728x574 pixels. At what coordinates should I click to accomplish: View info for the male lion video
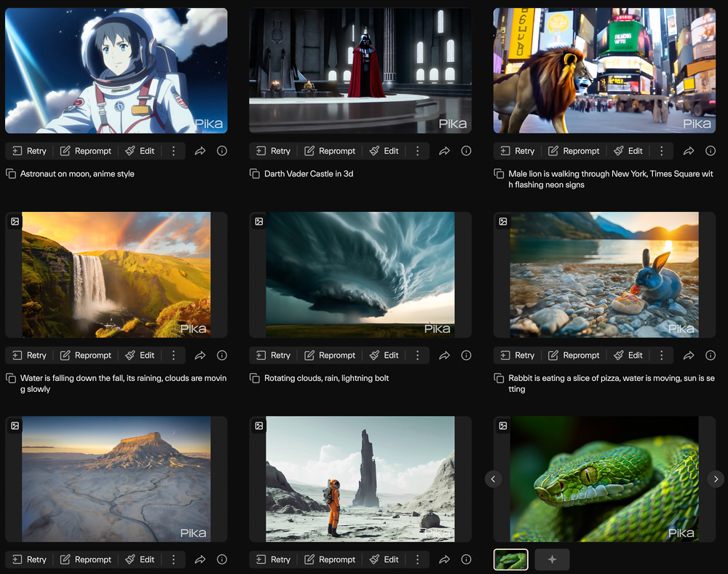coord(711,151)
